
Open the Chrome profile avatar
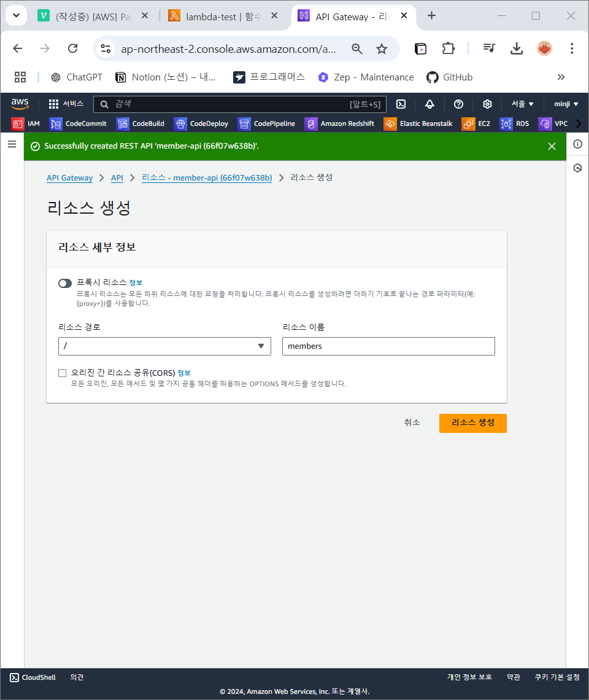pos(544,49)
